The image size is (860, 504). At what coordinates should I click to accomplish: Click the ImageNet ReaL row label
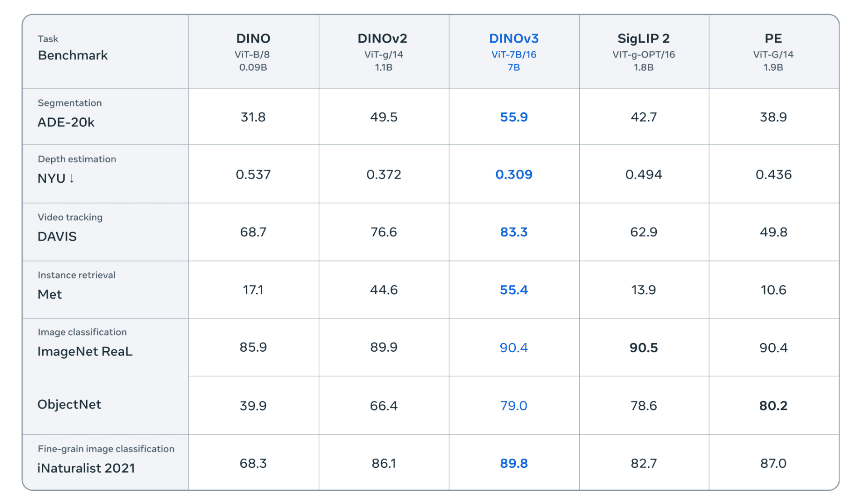click(x=85, y=352)
